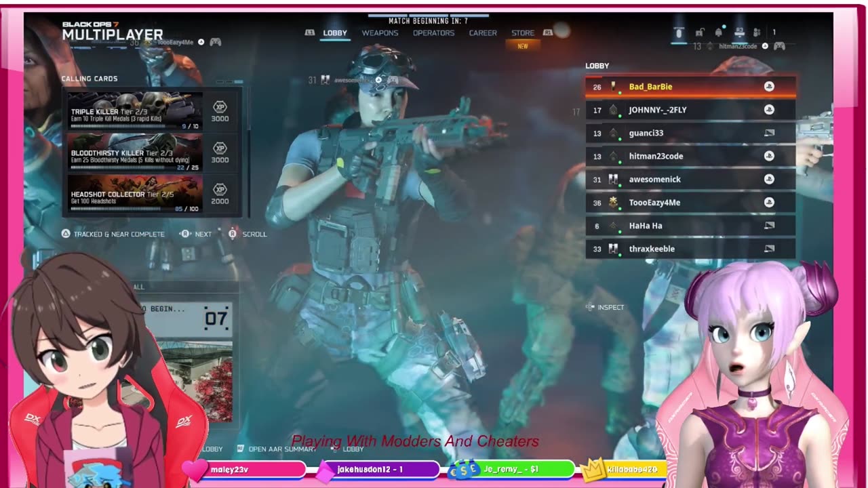The width and height of the screenshot is (868, 488).
Task: Click the Je_remy_ dollar overlay badge
Action: coord(510,469)
